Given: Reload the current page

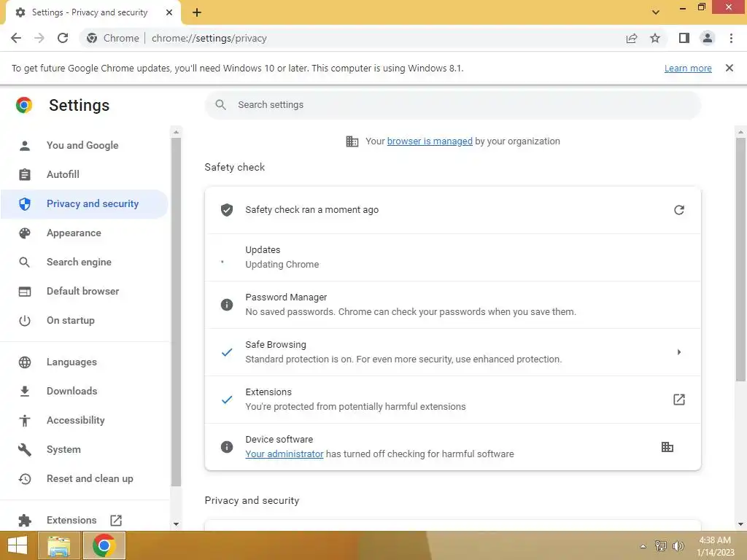Looking at the screenshot, I should [x=63, y=38].
